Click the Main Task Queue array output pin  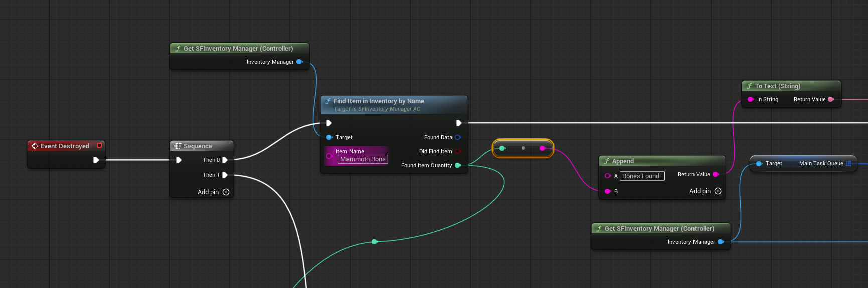point(848,164)
